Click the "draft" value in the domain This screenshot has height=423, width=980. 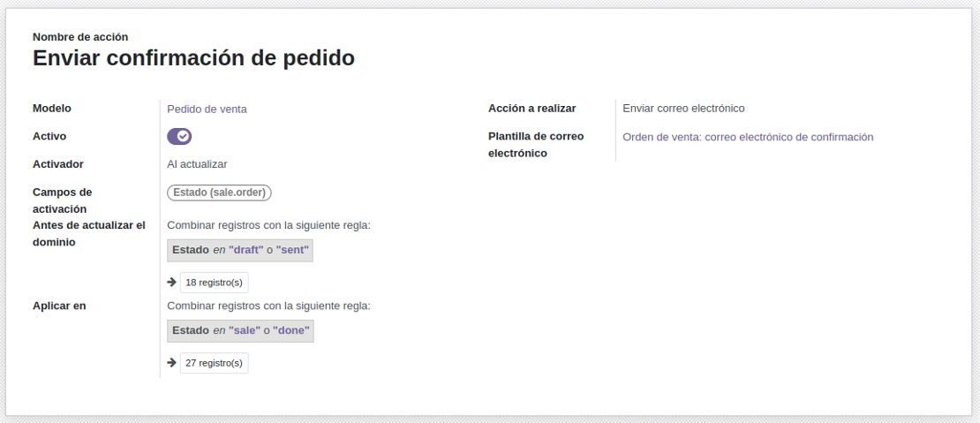point(246,250)
